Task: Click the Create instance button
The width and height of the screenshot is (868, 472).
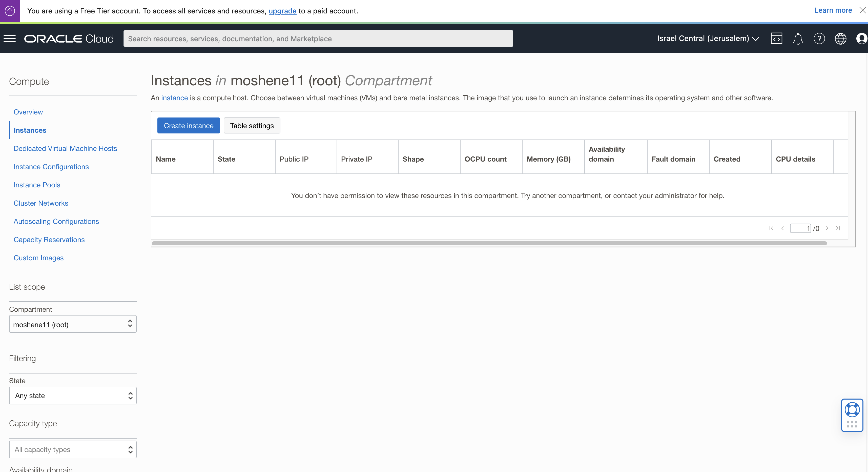Action: (188, 125)
